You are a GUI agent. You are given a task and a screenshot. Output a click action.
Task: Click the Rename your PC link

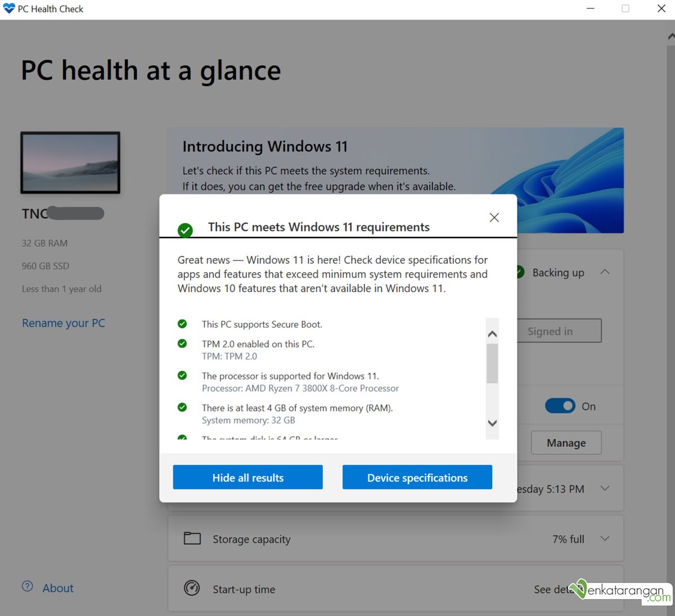pyautogui.click(x=64, y=323)
